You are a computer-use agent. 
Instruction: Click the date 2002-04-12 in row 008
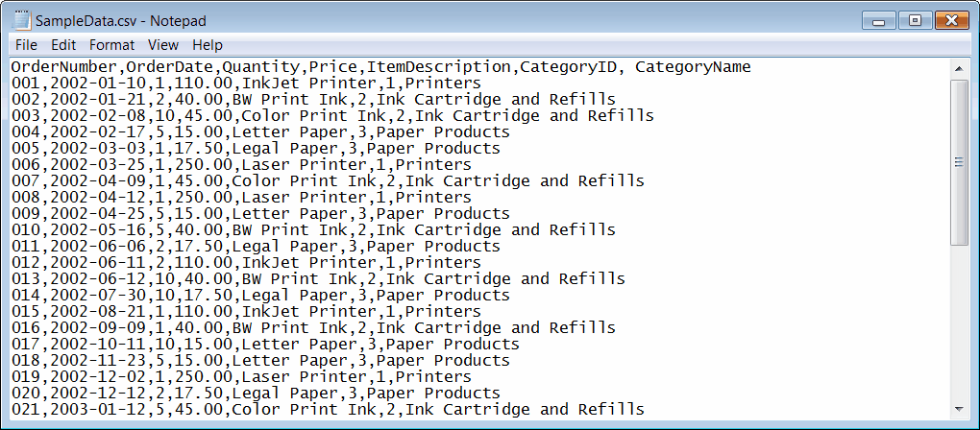(97, 197)
